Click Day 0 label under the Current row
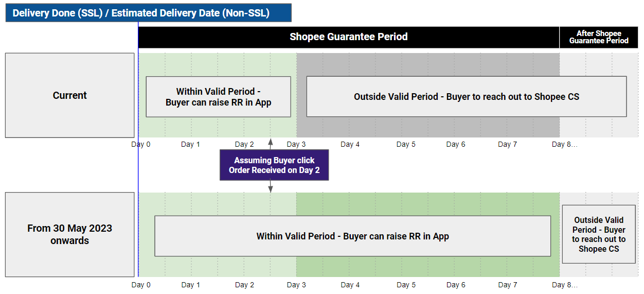The width and height of the screenshot is (644, 294). coord(141,144)
